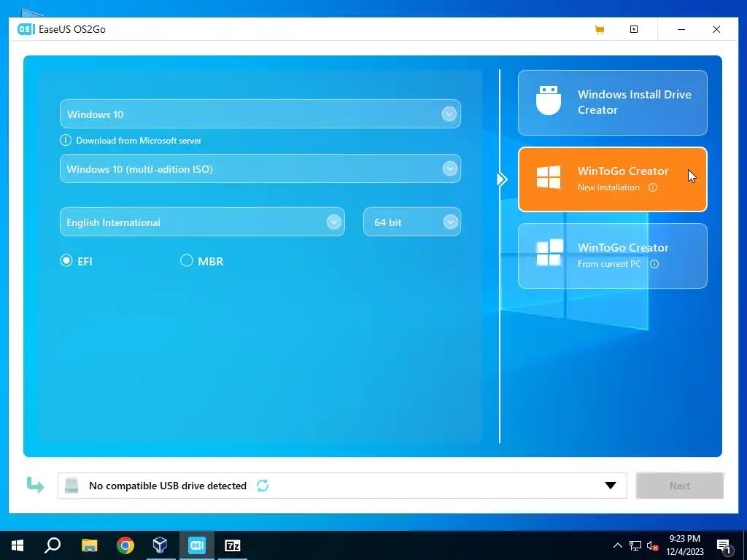Click the network icon in system tray
The image size is (747, 560).
click(635, 545)
